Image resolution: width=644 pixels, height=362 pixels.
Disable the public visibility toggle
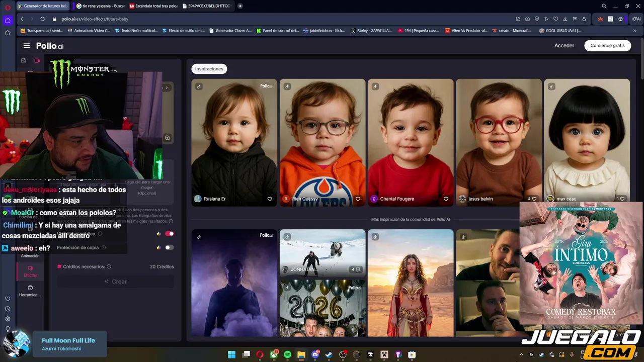[169, 233]
